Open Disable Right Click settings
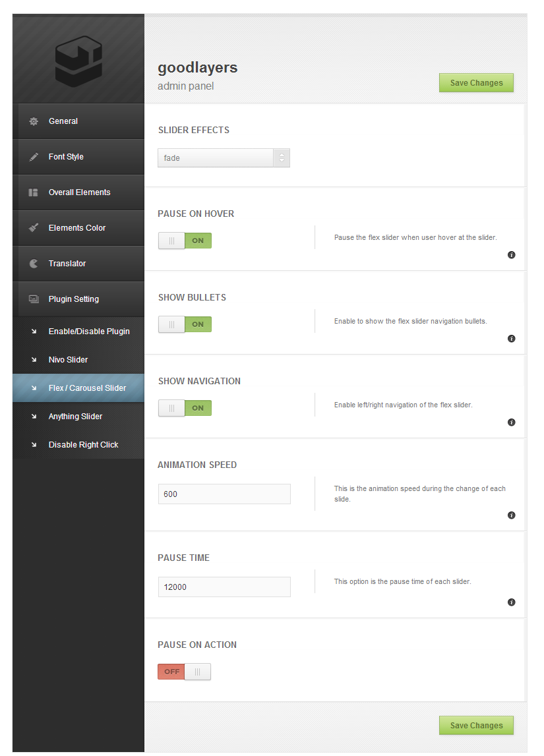The image size is (544, 756). 83,445
